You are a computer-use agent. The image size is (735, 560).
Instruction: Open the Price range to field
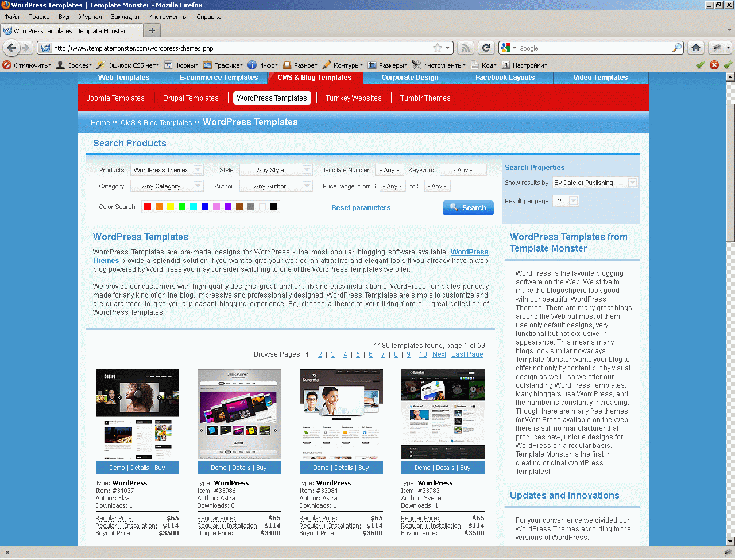pyautogui.click(x=437, y=186)
